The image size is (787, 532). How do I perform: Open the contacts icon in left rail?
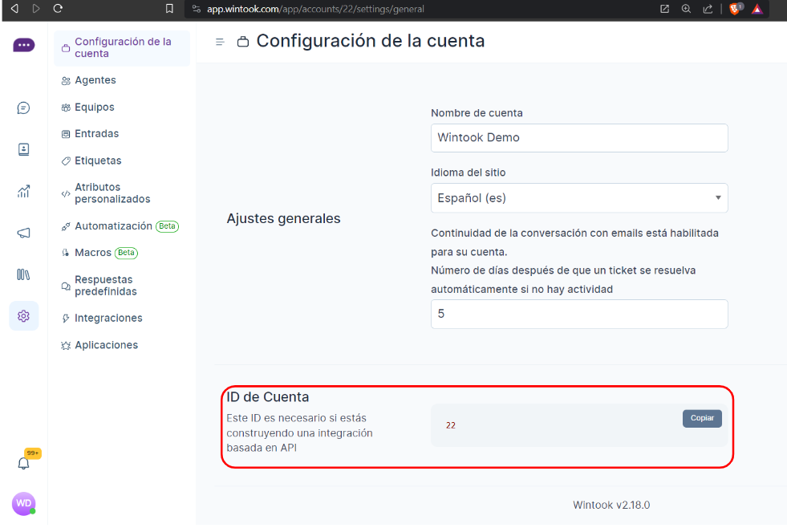pos(23,149)
